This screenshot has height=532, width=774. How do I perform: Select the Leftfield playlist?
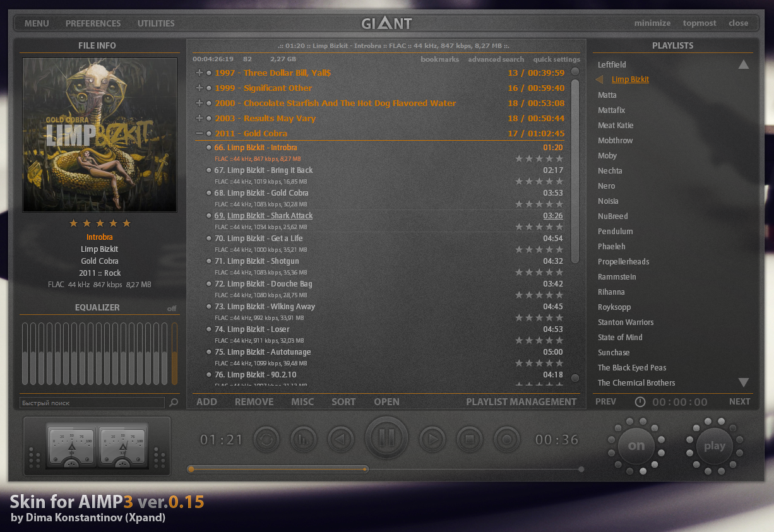[612, 65]
